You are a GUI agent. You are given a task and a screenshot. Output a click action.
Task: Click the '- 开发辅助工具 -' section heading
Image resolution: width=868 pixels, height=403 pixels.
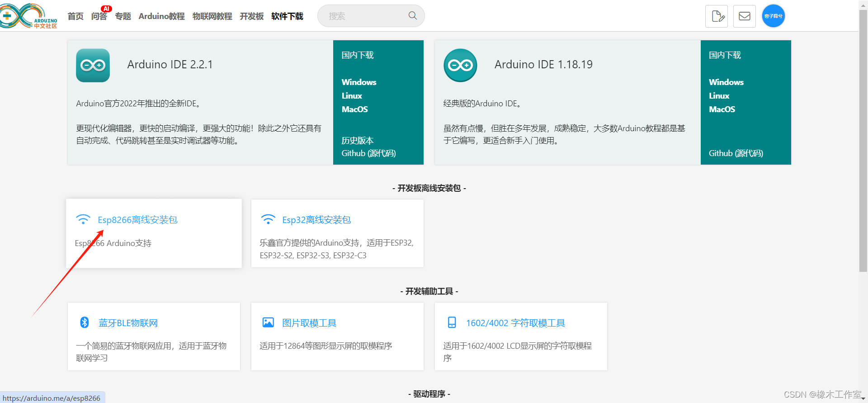tap(429, 291)
